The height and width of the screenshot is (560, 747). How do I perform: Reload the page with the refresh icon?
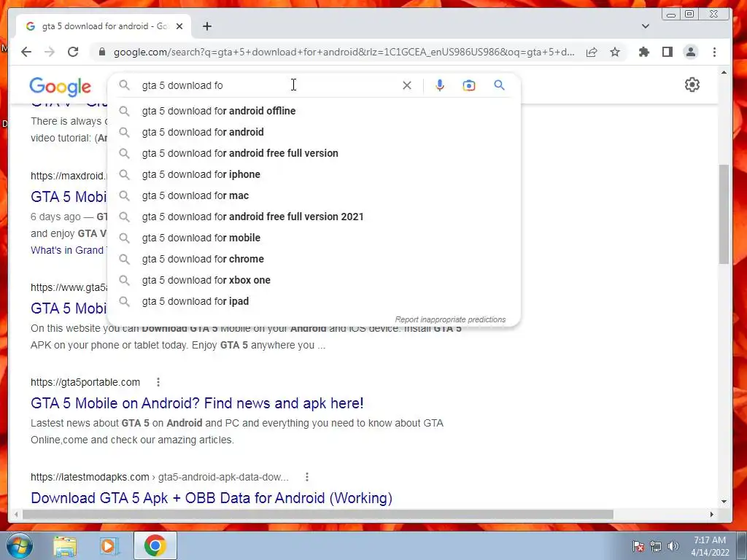point(73,52)
